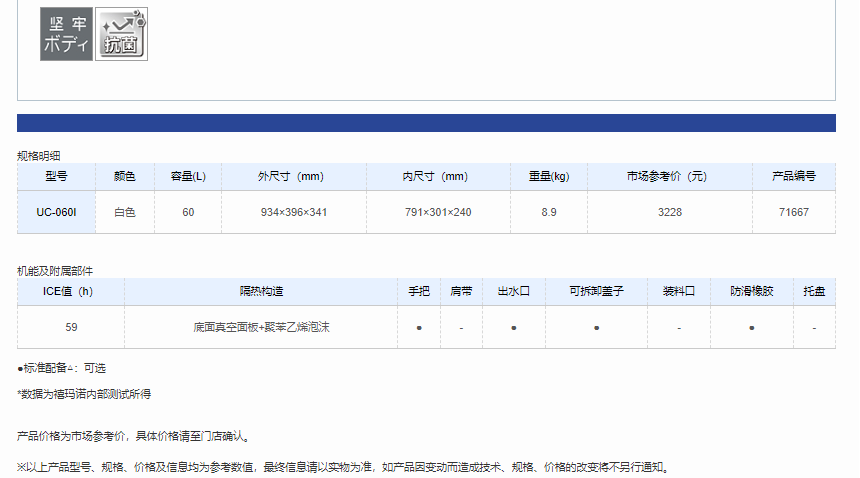Viewport: 860px width, 478px height.
Task: Click the 防滑橡胶 column header
Action: click(x=752, y=292)
